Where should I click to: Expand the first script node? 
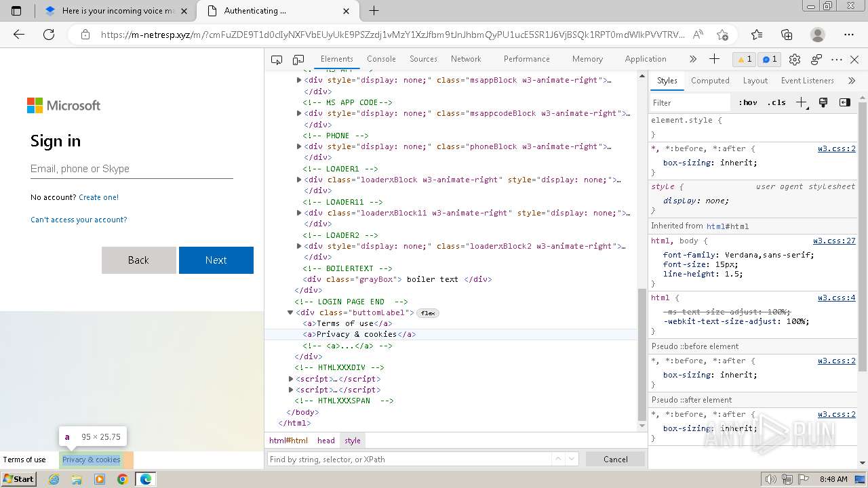tap(291, 379)
